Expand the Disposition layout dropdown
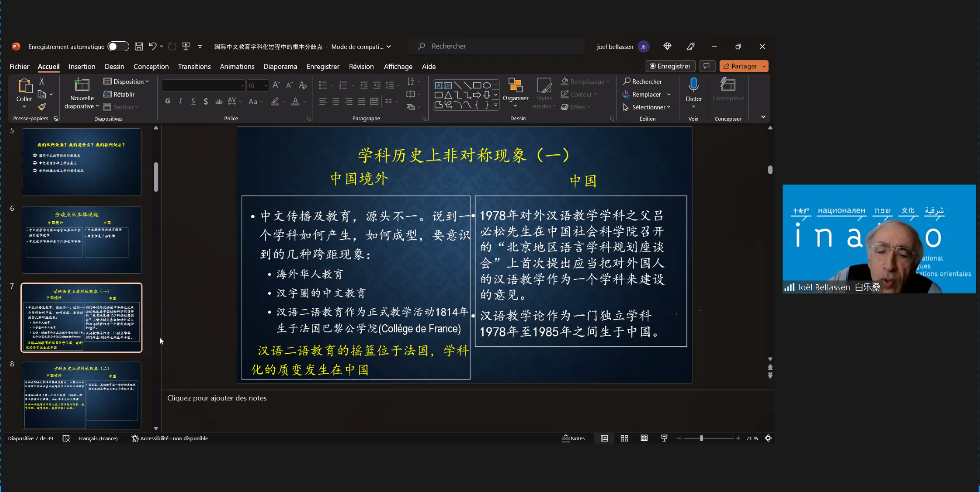Screen dimensions: 980x492 pos(126,82)
